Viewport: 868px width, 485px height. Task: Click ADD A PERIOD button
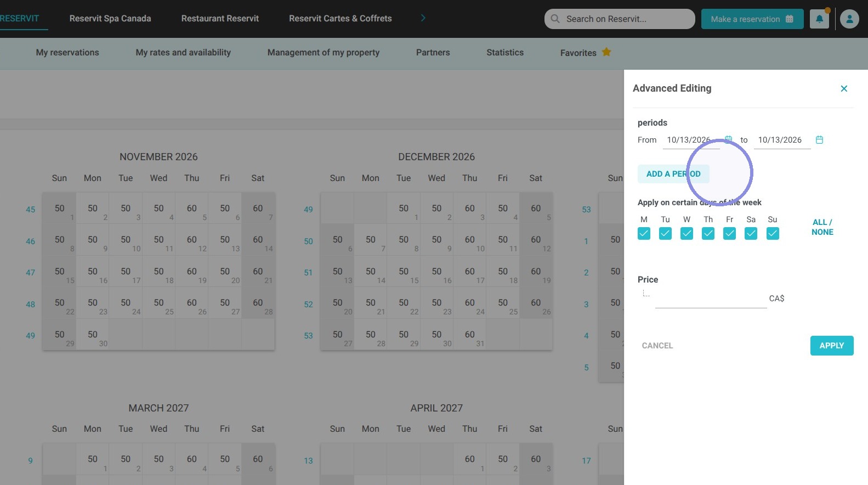[x=673, y=174]
